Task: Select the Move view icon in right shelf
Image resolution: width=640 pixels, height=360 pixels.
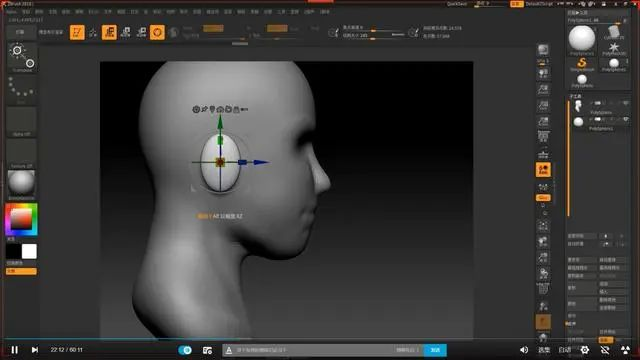Action: tap(543, 242)
